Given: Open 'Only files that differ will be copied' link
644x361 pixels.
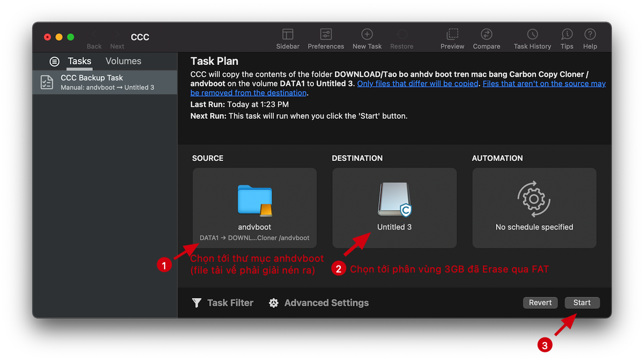Looking at the screenshot, I should (418, 83).
